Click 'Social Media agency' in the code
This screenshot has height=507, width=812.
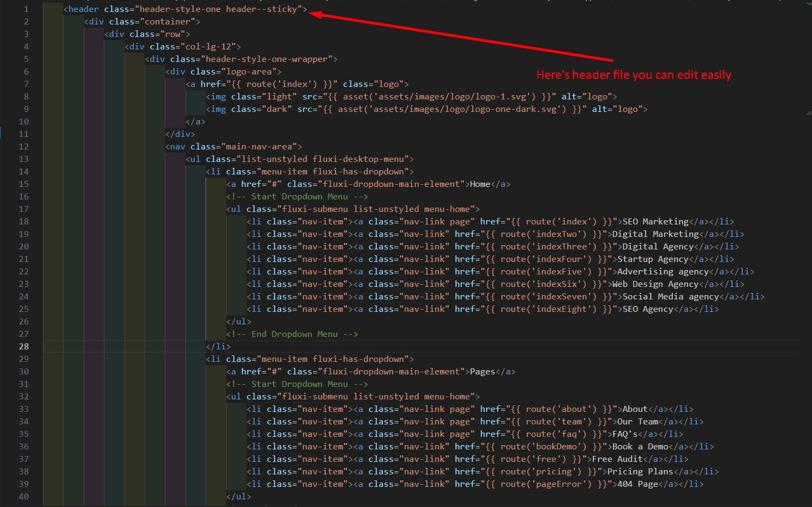(x=671, y=297)
